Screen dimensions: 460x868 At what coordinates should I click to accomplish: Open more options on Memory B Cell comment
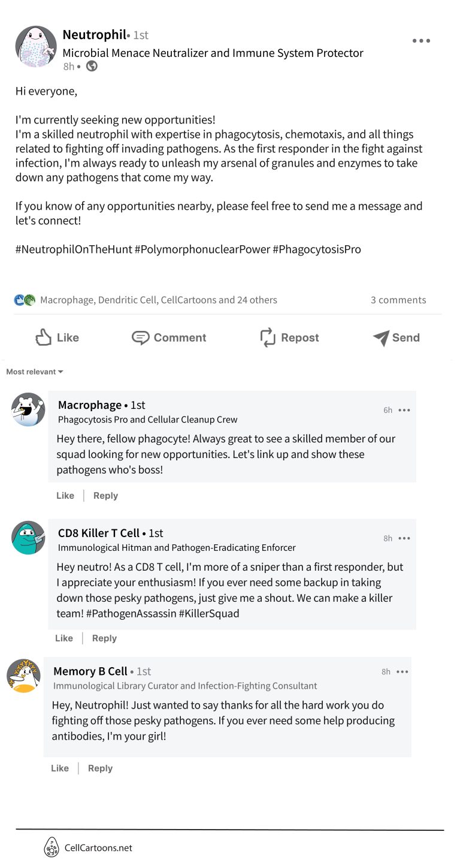(402, 671)
